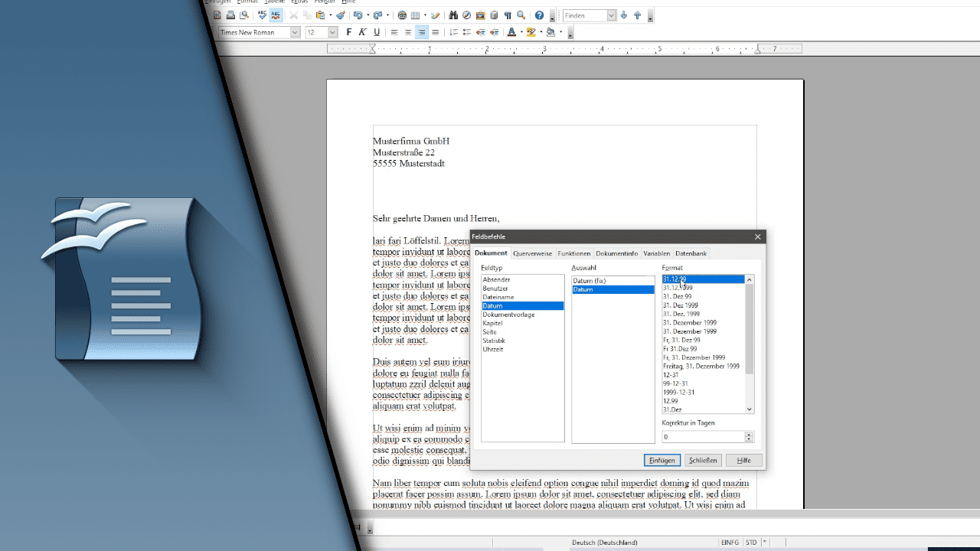This screenshot has height=551, width=980.
Task: Click the Hilfe button in the dialog
Action: click(743, 460)
